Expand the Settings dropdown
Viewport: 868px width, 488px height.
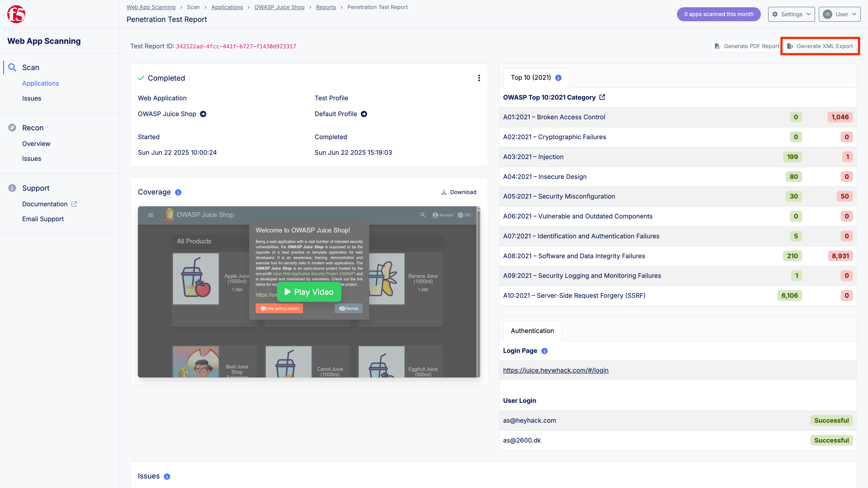[791, 14]
